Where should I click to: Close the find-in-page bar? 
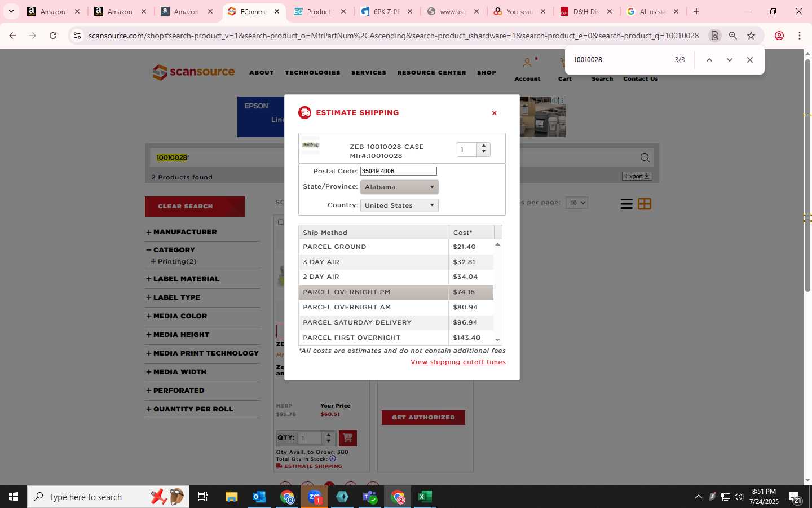pos(750,60)
